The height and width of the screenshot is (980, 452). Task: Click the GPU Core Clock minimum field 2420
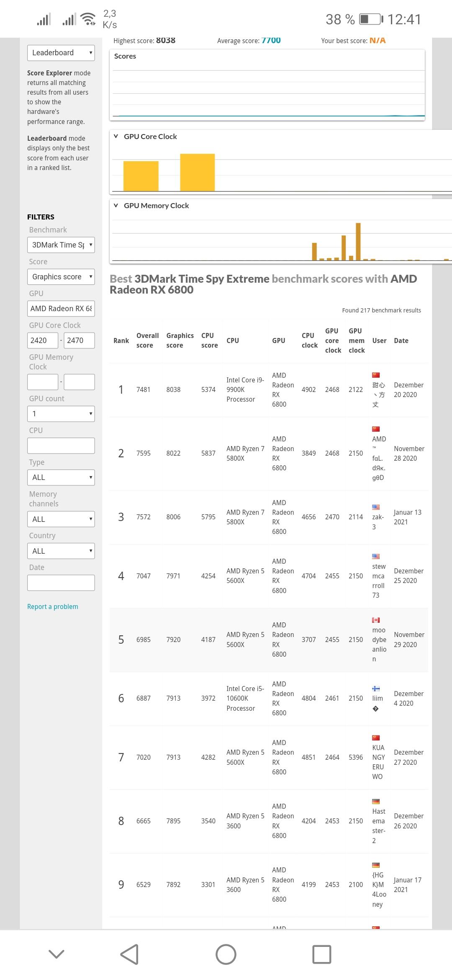tap(42, 340)
